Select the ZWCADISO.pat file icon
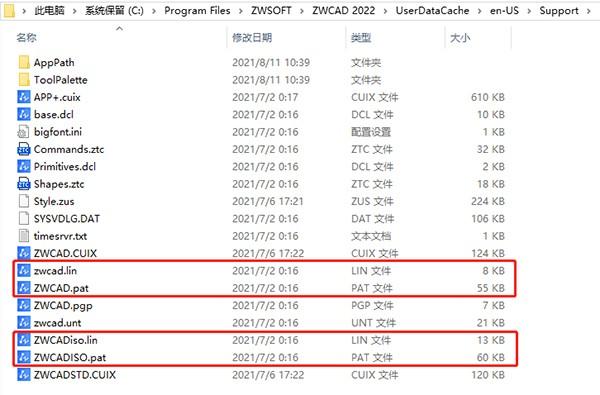The height and width of the screenshot is (395, 600). (24, 357)
